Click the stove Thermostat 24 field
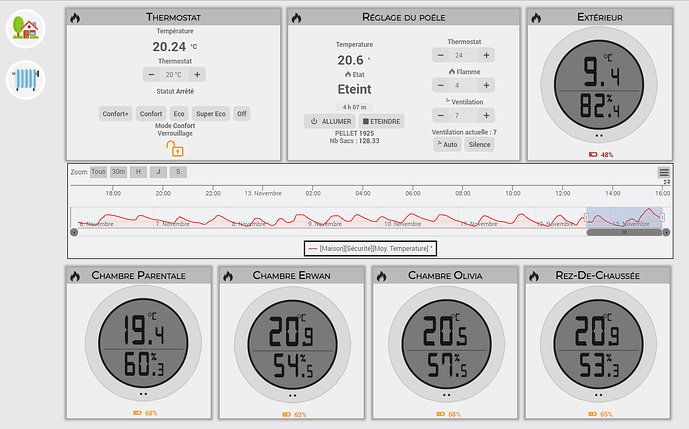689x429 pixels. [464, 55]
